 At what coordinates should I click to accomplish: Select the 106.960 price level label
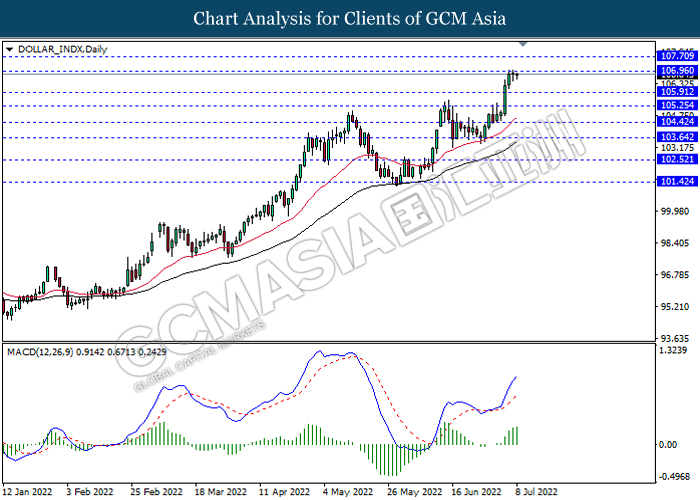pyautogui.click(x=677, y=71)
